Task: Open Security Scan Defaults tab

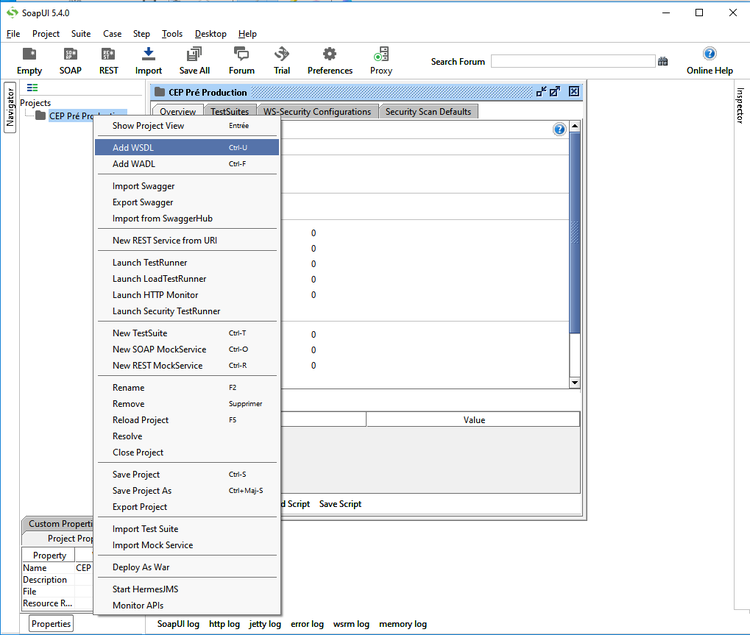Action: pos(428,111)
